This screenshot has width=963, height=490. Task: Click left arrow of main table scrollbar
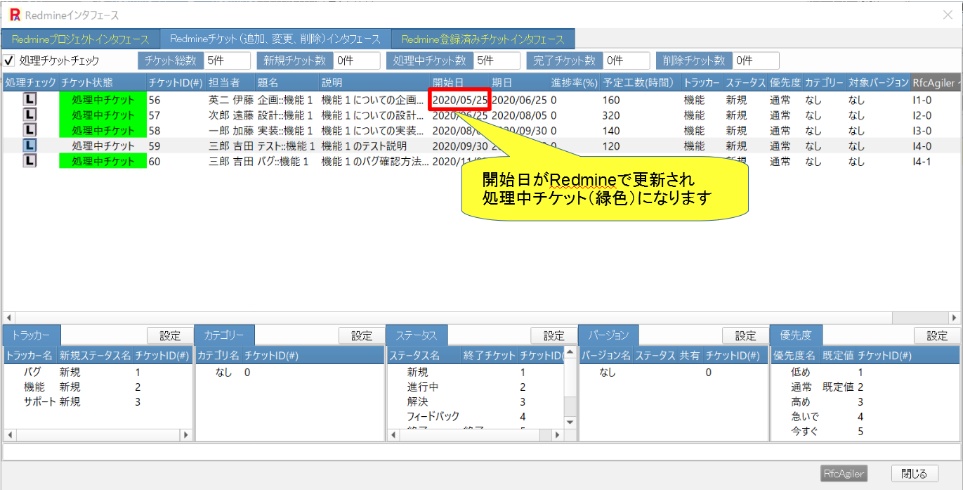[9, 317]
